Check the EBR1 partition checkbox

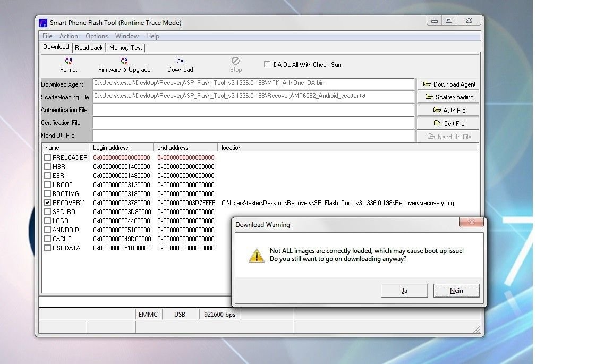tap(48, 176)
